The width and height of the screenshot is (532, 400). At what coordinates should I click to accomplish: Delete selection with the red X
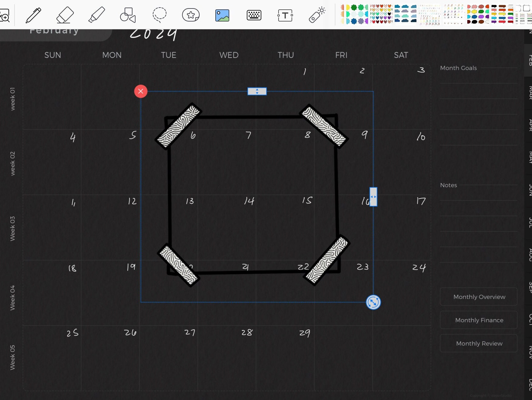point(140,91)
